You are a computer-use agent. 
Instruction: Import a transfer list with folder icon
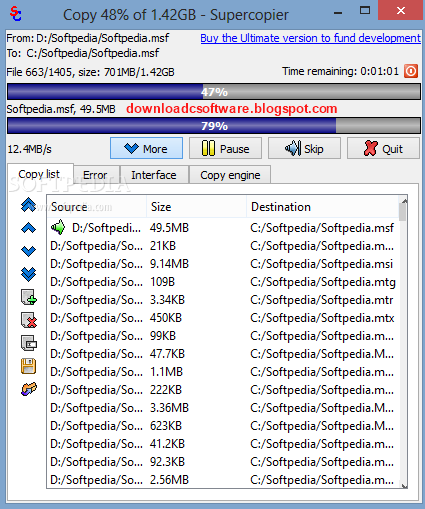[x=29, y=389]
